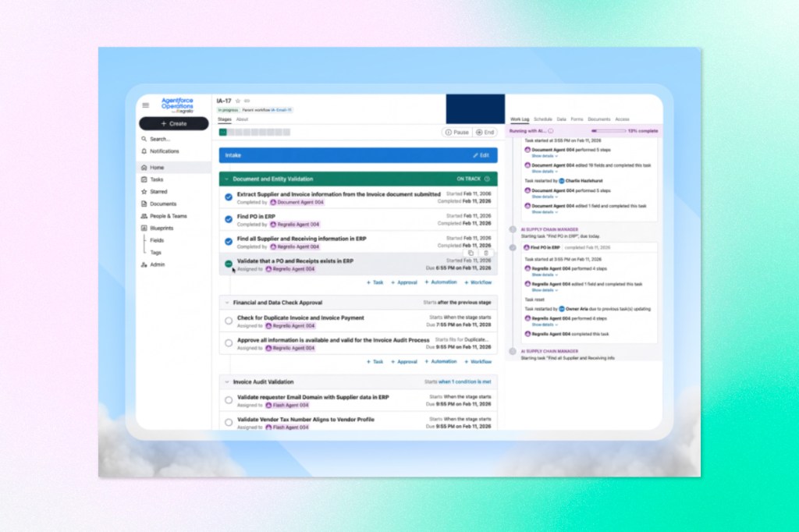The image size is (799, 532).
Task: Click Owner Aria avatar in work log
Action: (x=562, y=309)
